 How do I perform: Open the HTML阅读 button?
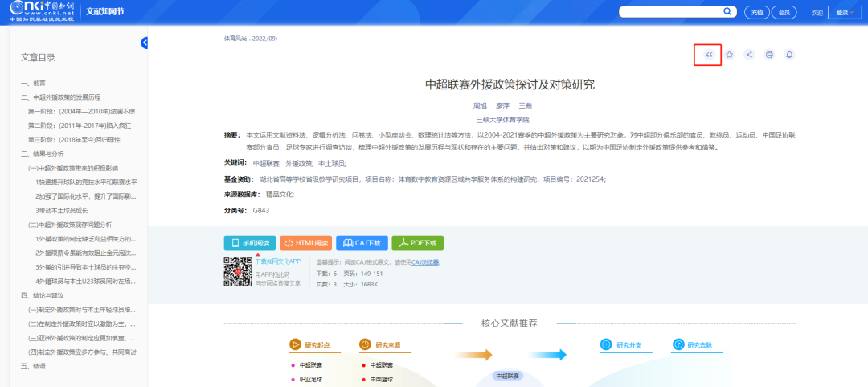point(305,243)
